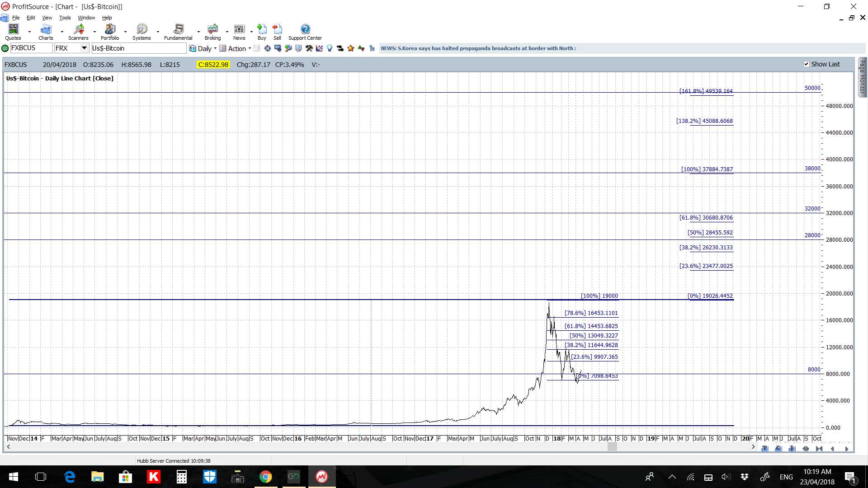Click the Buy order icon

pos(262,32)
